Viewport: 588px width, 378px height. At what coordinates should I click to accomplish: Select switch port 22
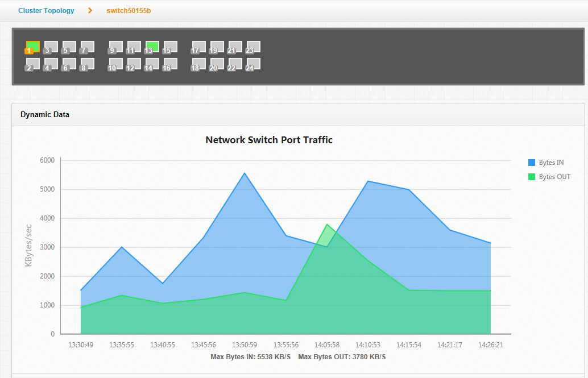(235, 64)
